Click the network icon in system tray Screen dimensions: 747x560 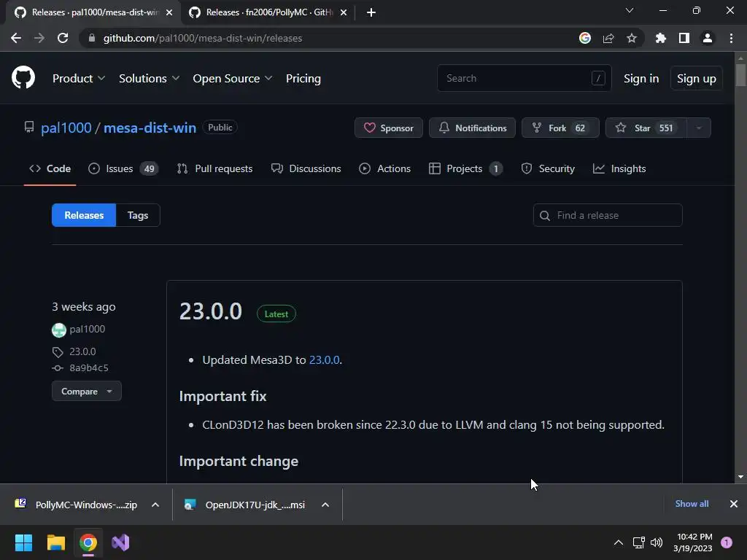(638, 542)
